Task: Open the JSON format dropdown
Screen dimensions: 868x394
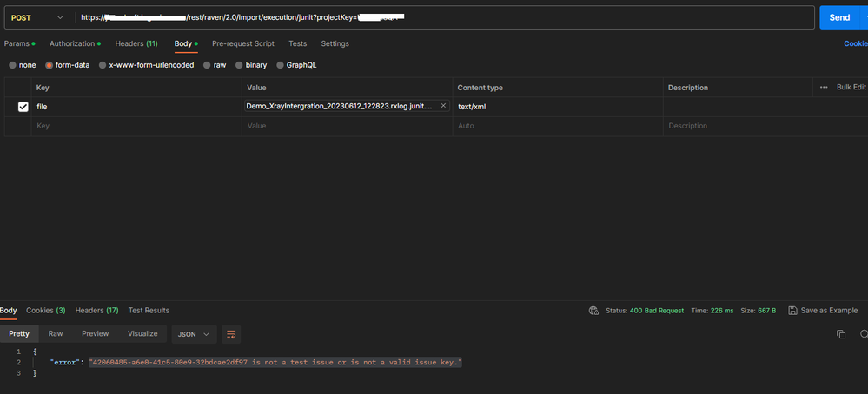Action: pyautogui.click(x=194, y=334)
